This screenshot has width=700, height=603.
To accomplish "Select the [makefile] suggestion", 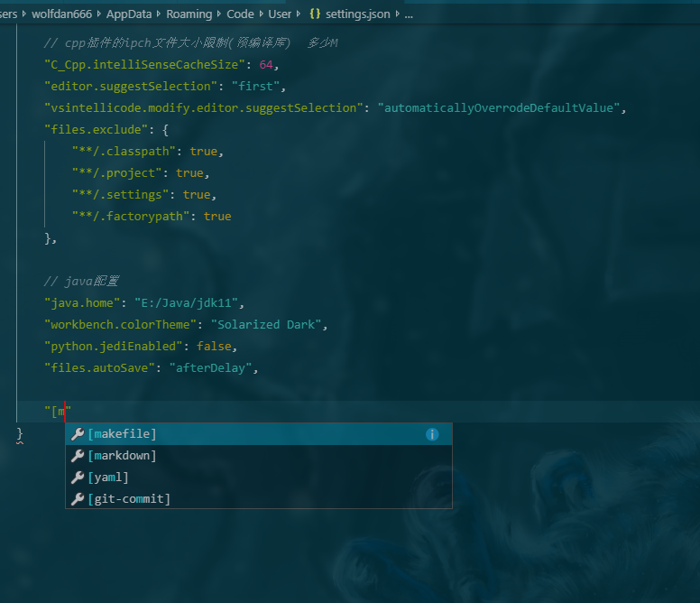I will coord(259,434).
